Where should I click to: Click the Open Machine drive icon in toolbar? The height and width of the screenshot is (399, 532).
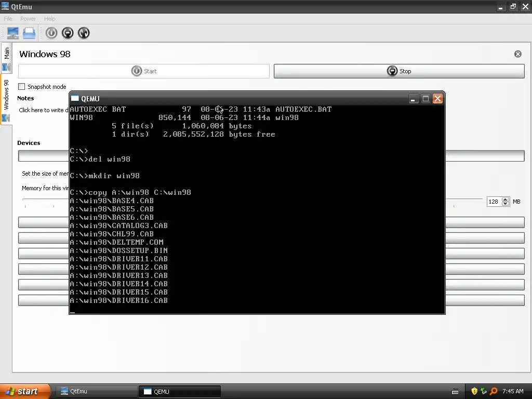tap(29, 33)
